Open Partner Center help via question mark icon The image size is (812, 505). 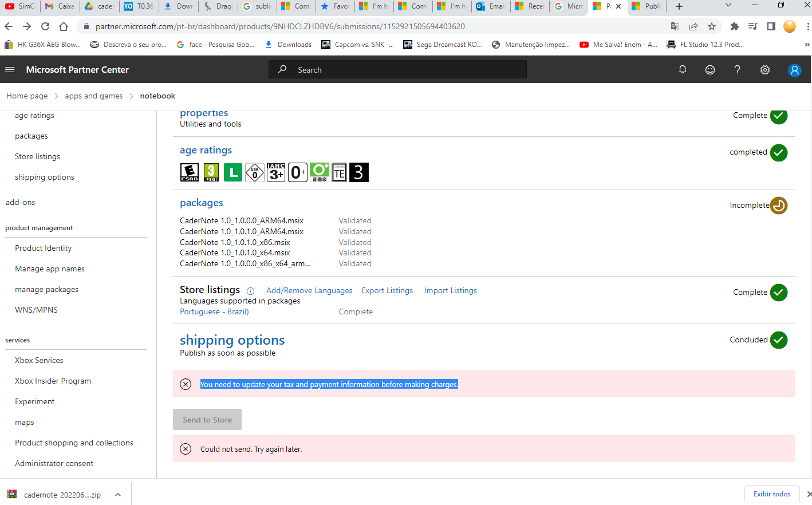point(737,69)
